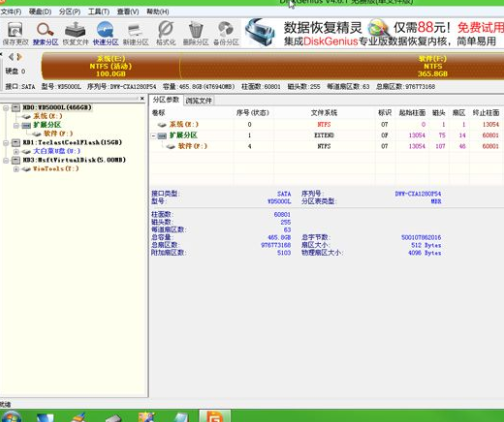The height and width of the screenshot is (422, 504).
Task: Click the red NTFS cell of 系统(E:)
Action: point(324,125)
